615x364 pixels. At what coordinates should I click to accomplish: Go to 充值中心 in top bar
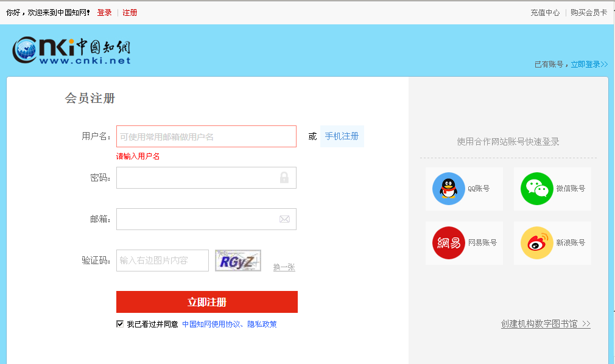coord(545,12)
